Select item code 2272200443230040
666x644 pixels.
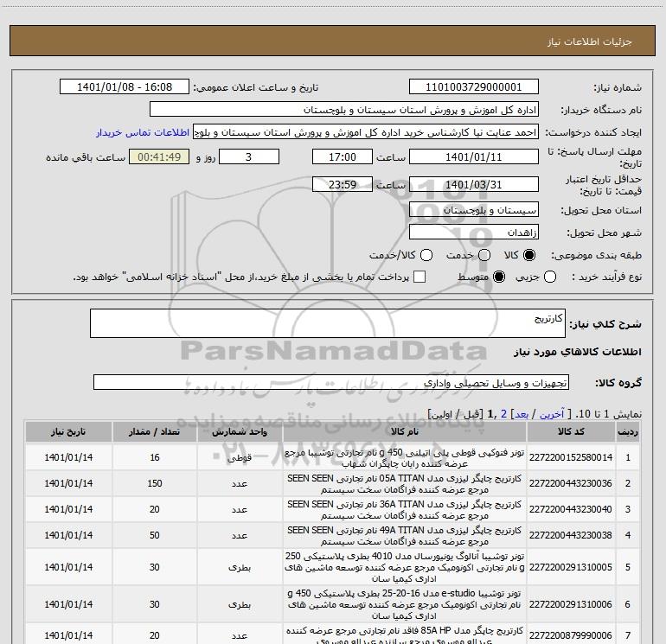(571, 509)
